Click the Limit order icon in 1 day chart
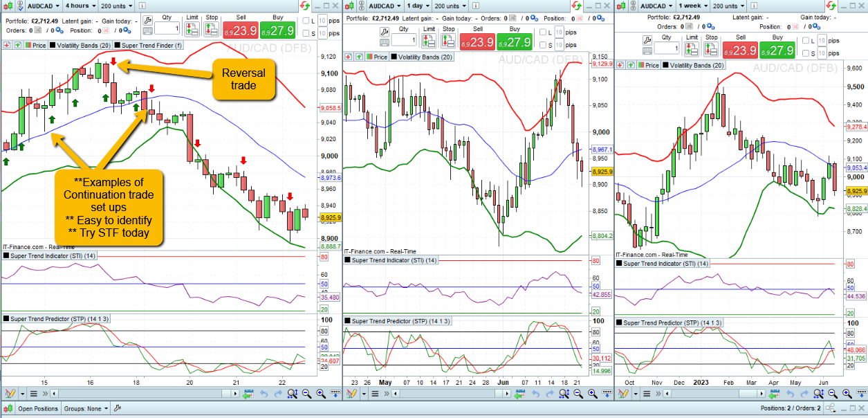 430,40
